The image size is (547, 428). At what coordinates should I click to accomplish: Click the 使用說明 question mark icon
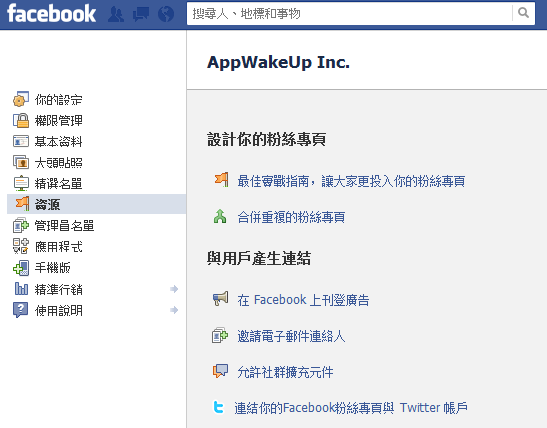coord(21,310)
